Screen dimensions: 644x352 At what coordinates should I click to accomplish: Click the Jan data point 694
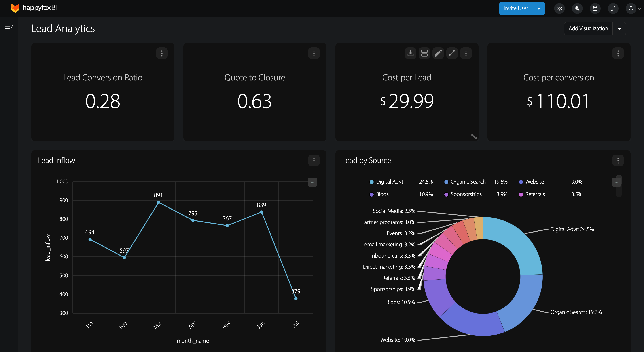pos(90,239)
